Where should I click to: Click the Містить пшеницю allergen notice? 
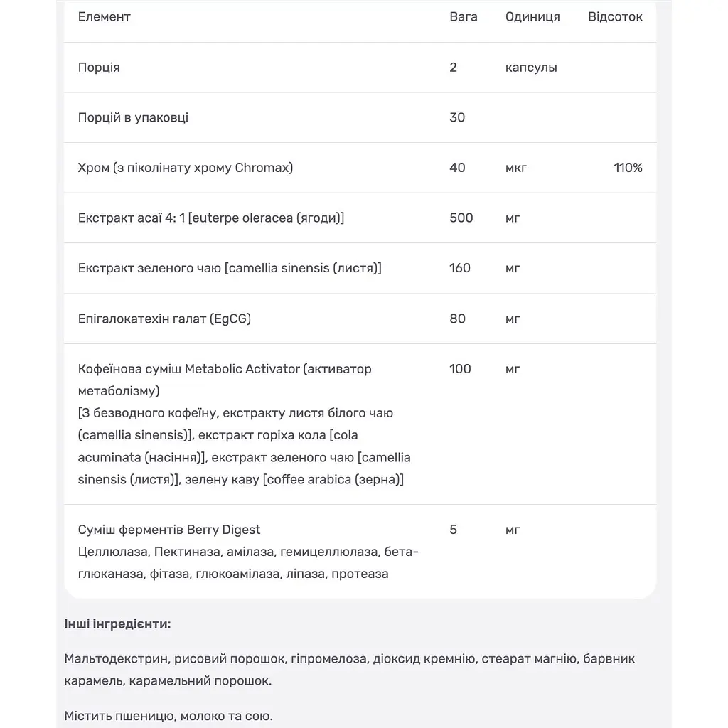168,716
